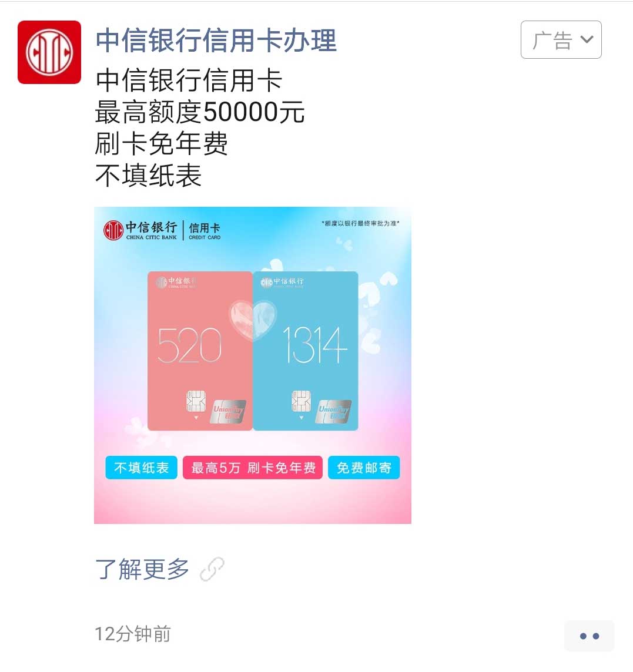Click the UnionPay logo on blue card
633x672 pixels.
pyautogui.click(x=334, y=411)
